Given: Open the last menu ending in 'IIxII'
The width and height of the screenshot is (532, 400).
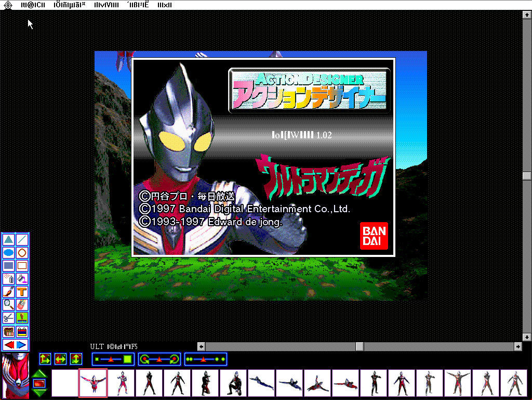Looking at the screenshot, I should (x=165, y=5).
